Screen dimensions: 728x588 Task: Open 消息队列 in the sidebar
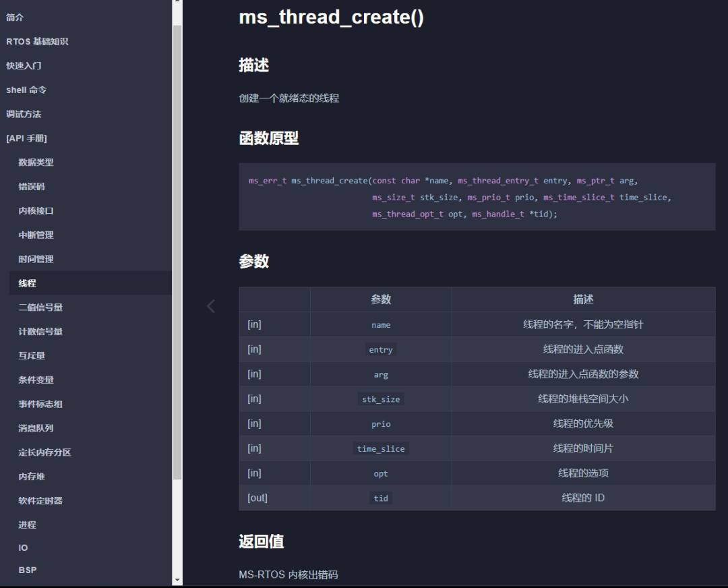(36, 428)
